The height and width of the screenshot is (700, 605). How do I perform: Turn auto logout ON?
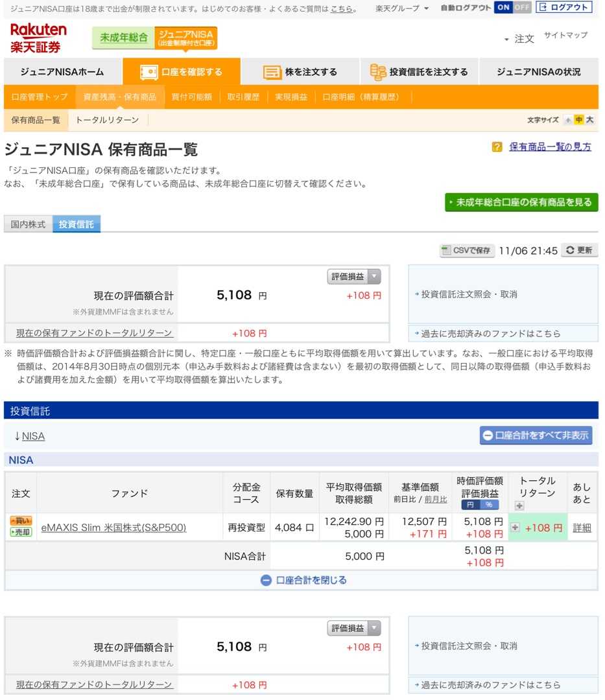(503, 7)
